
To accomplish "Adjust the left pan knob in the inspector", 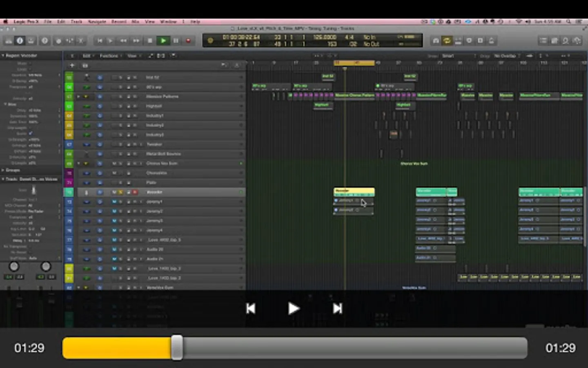I will click(14, 267).
